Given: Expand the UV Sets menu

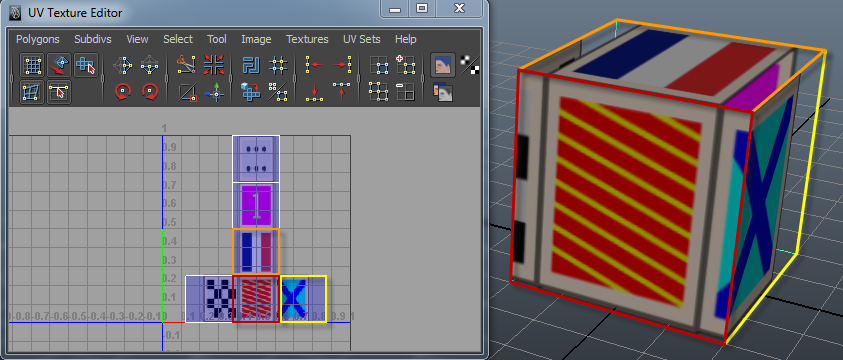Looking at the screenshot, I should point(362,39).
